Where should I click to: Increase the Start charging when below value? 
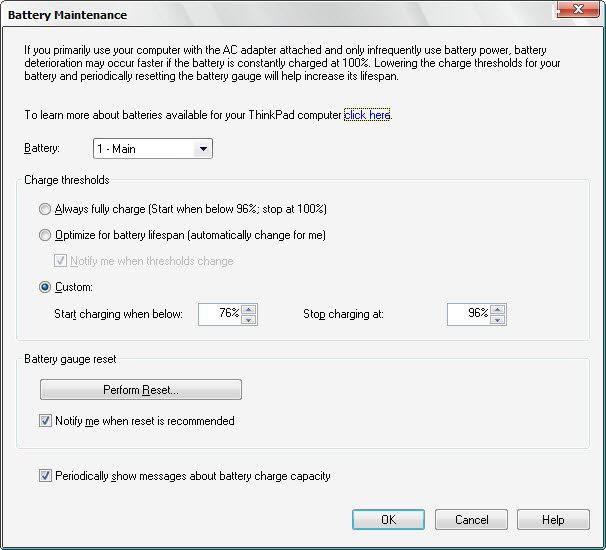pos(249,310)
